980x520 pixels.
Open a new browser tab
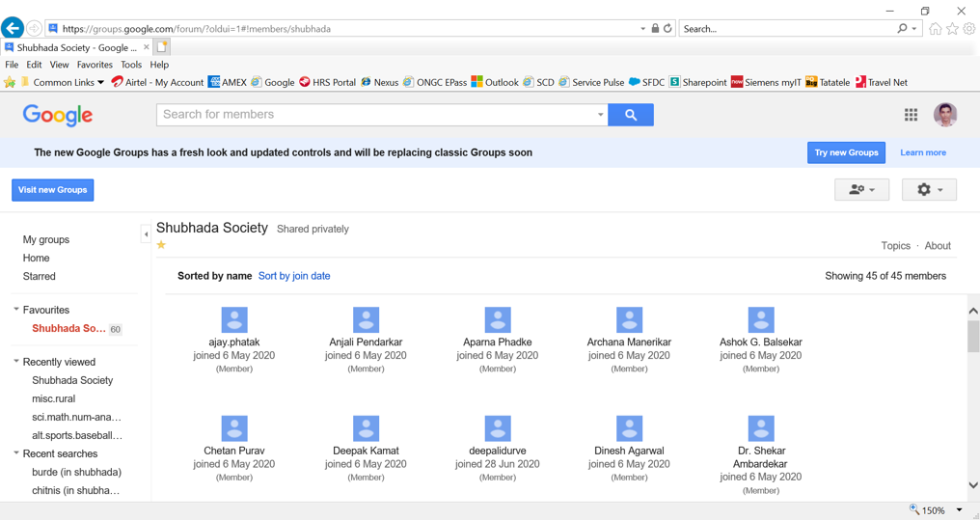pos(162,47)
